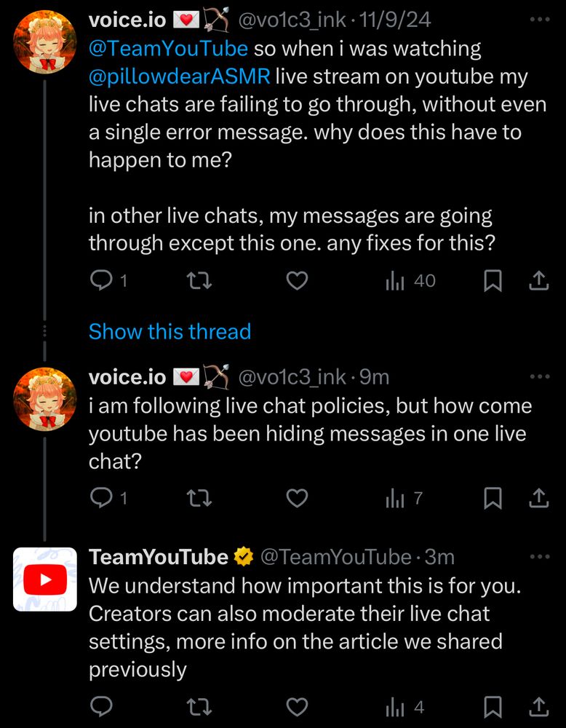Viewport: 566px width, 728px height.
Task: Like the TeamYouTube reply
Action: [296, 706]
